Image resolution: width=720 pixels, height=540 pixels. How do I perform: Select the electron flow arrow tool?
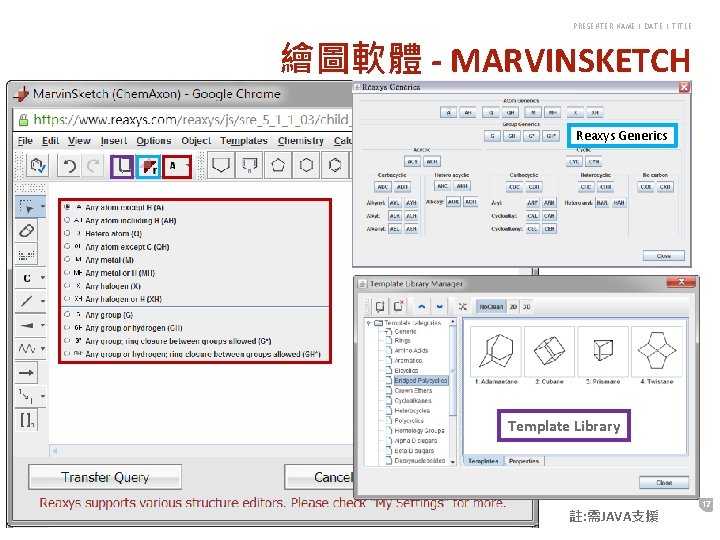27,396
